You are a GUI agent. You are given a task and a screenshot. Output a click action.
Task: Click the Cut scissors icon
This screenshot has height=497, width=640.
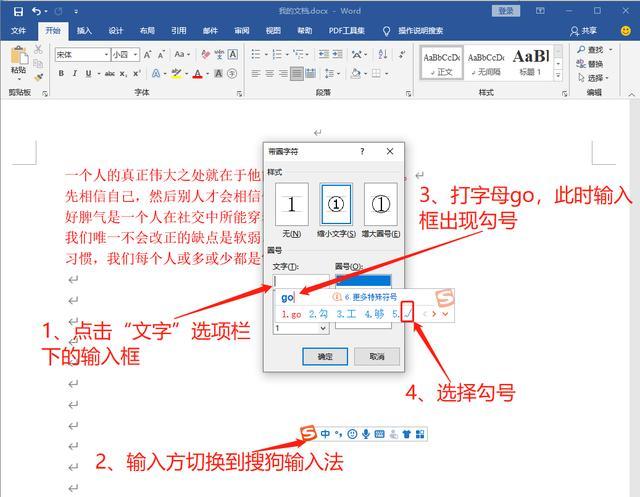(x=38, y=50)
